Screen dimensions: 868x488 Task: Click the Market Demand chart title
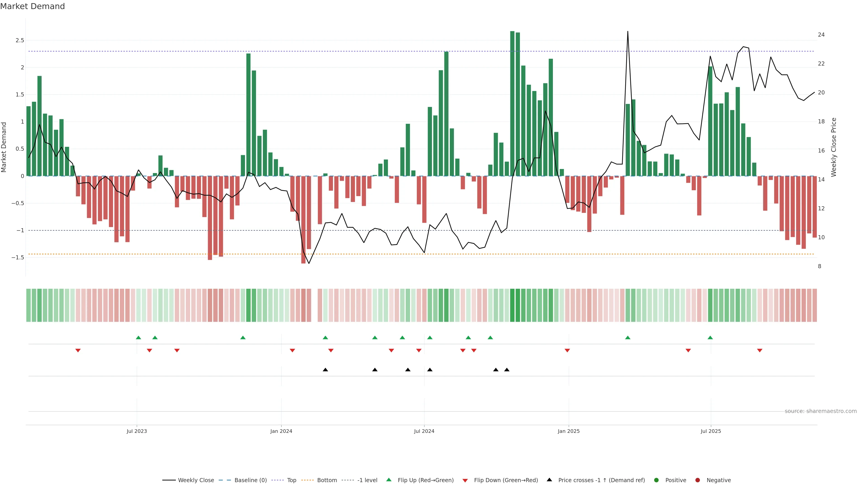click(32, 6)
